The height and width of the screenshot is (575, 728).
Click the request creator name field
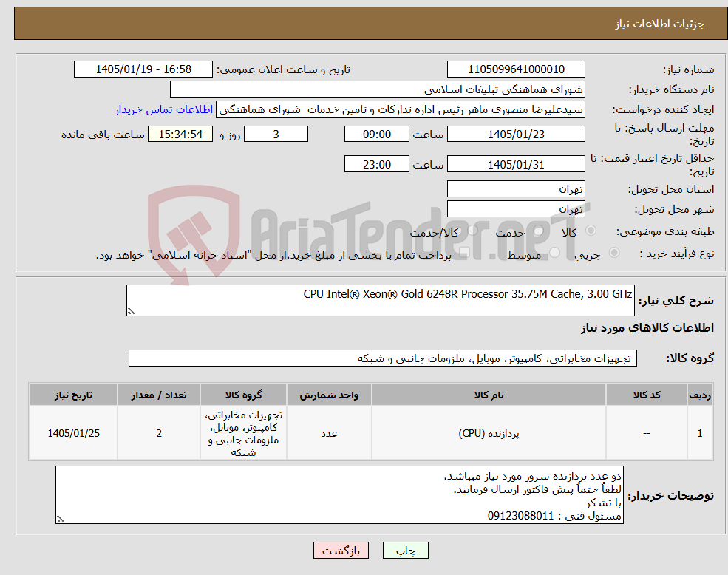[400, 109]
